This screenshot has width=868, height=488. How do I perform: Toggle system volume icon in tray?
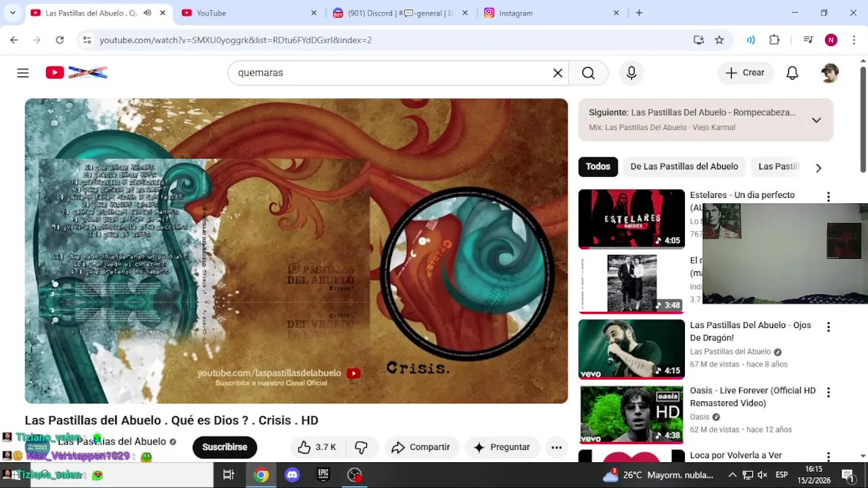762,475
